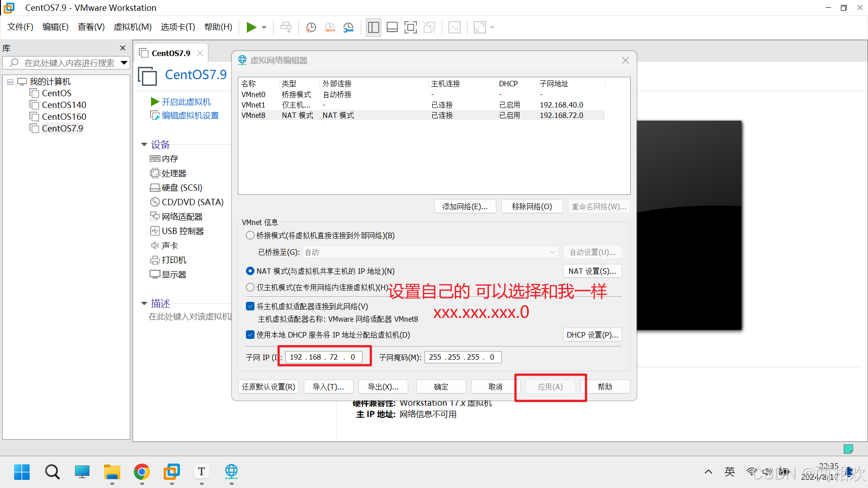Open the console view terminal icon
Screen dimensions: 868x488
(x=454, y=28)
